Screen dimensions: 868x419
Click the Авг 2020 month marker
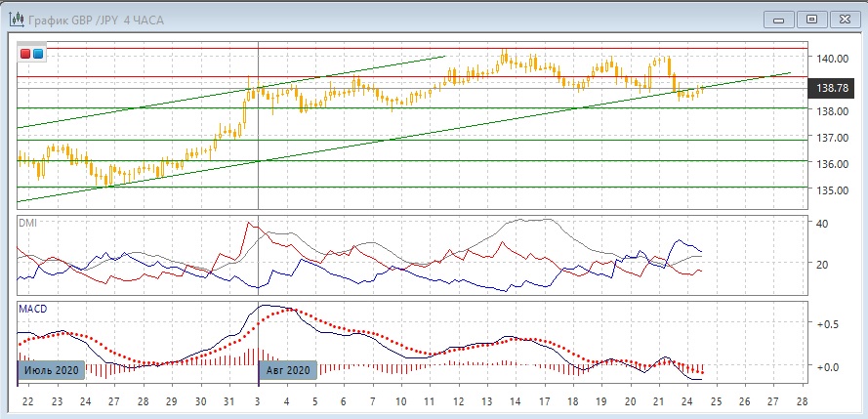pos(289,370)
